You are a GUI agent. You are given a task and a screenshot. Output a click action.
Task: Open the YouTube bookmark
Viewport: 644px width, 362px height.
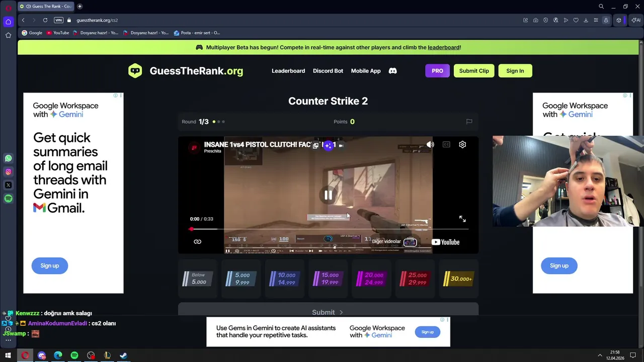(x=58, y=33)
